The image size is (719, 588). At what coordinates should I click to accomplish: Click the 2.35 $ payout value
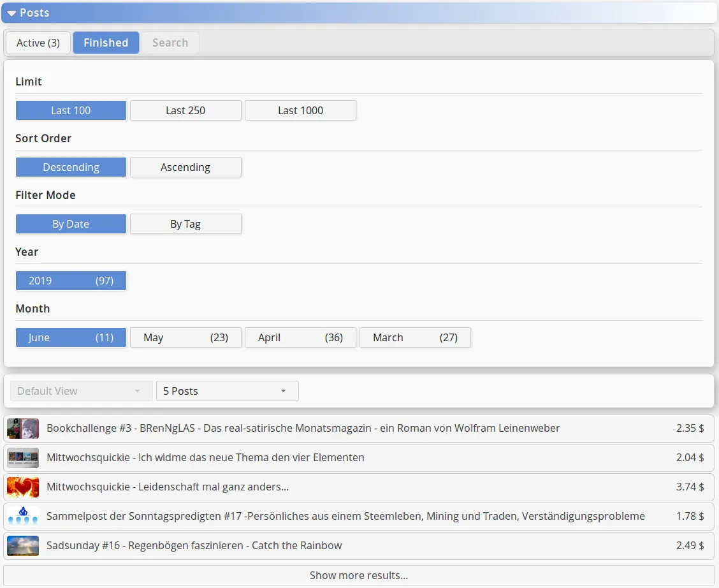click(x=690, y=429)
